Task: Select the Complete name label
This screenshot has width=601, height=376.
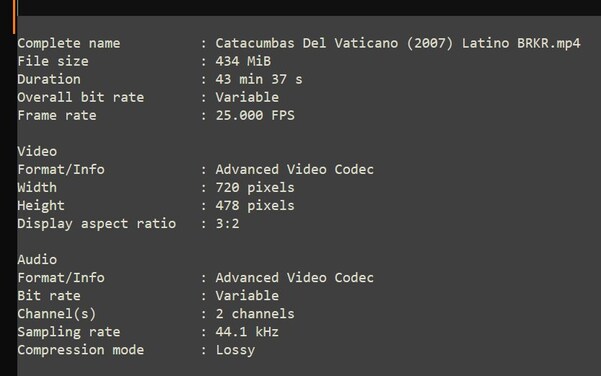Action: tap(69, 43)
